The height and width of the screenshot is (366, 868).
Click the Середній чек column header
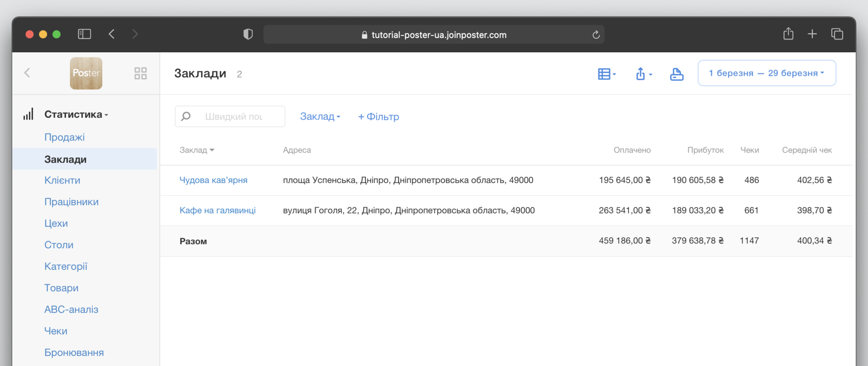[807, 150]
